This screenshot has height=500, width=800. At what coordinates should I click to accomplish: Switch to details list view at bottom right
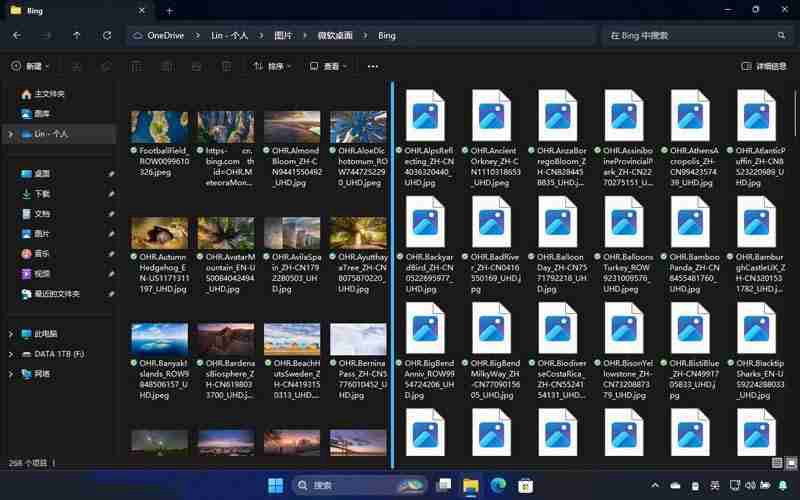(x=777, y=463)
